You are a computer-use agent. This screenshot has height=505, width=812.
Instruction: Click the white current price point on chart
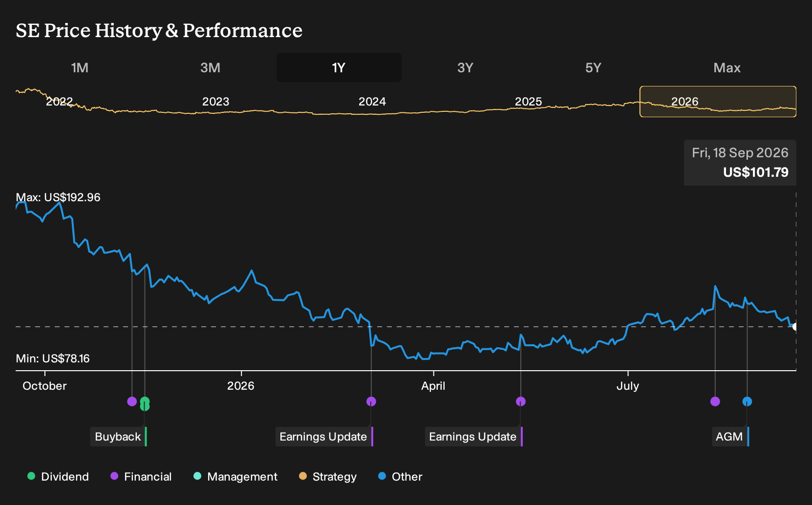[x=795, y=326]
